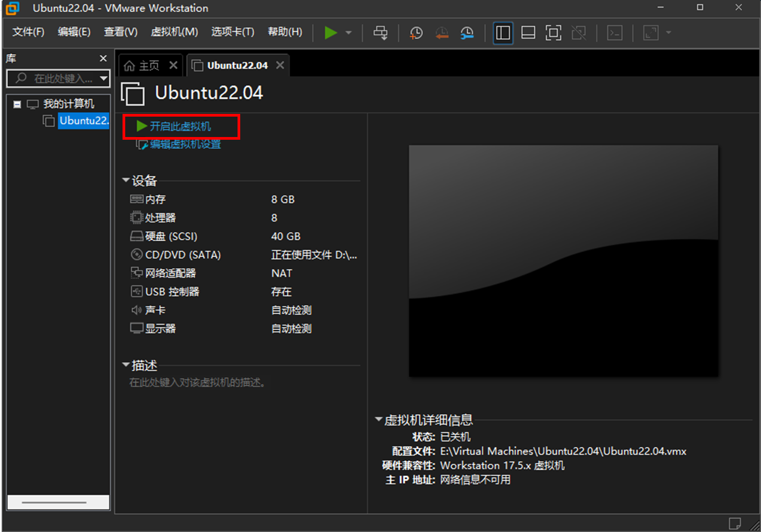
Task: Open the 虚拟机(M) menu
Action: 174,32
